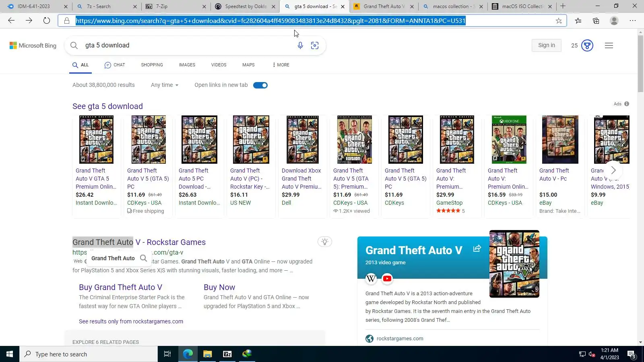Add this page to favorites star
This screenshot has width=644, height=362.
coord(559,21)
